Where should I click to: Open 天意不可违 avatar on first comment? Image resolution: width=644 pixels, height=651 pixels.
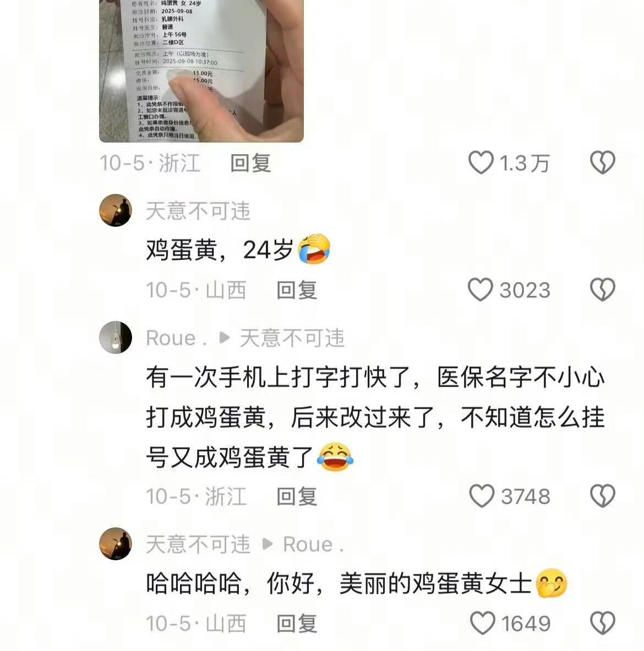coord(116,211)
